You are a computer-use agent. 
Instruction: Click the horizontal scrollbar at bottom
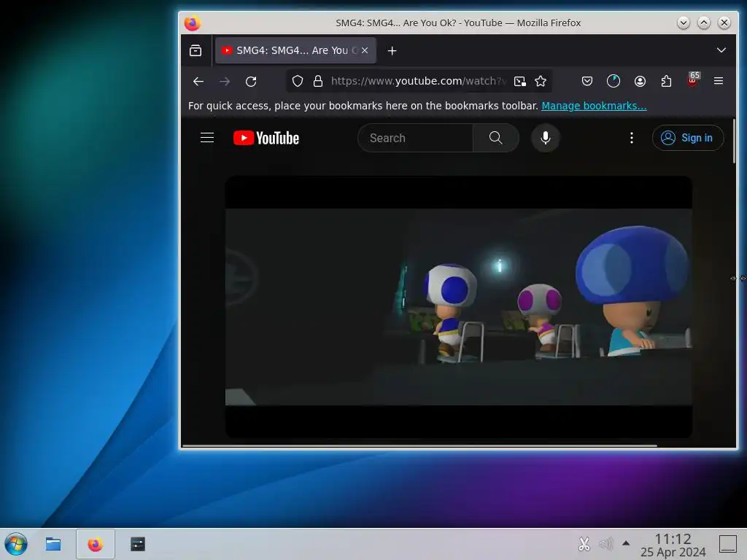tap(419, 446)
